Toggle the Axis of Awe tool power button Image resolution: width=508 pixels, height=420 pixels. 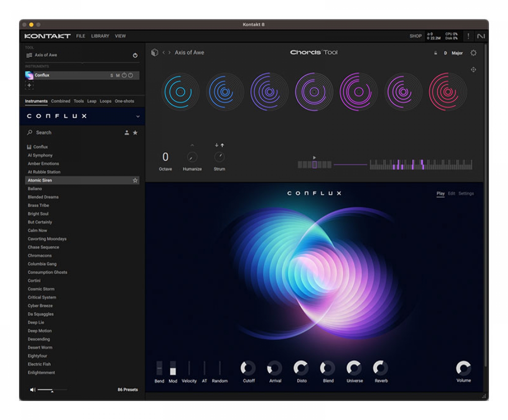(x=135, y=55)
